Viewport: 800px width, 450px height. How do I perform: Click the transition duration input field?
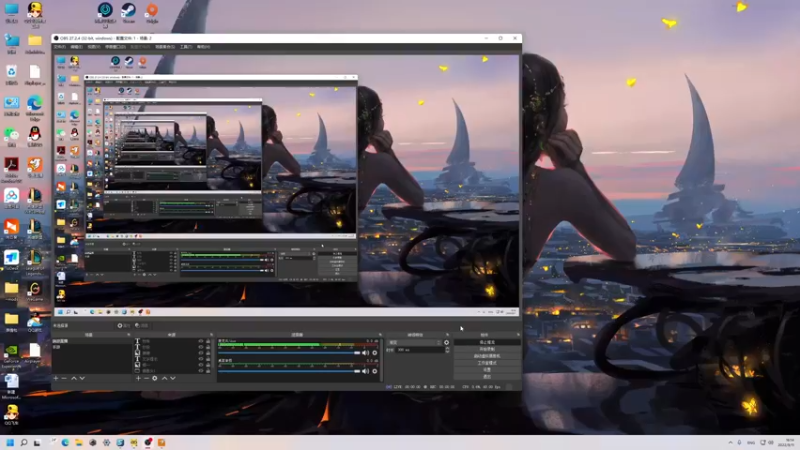pos(419,350)
